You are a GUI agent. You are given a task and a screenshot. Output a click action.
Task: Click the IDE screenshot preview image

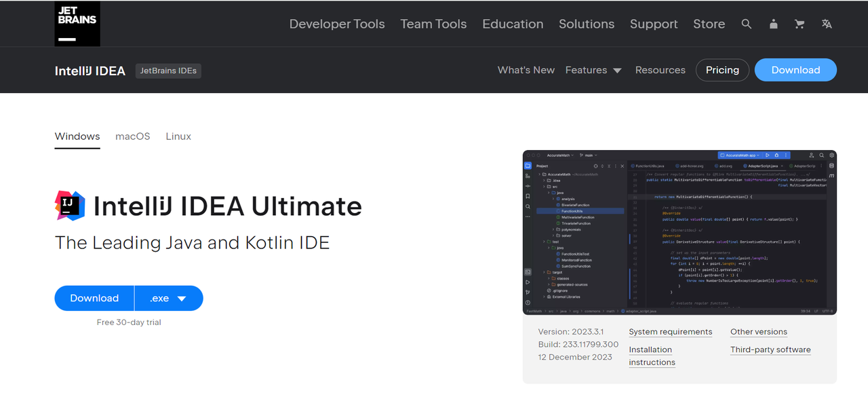point(679,232)
